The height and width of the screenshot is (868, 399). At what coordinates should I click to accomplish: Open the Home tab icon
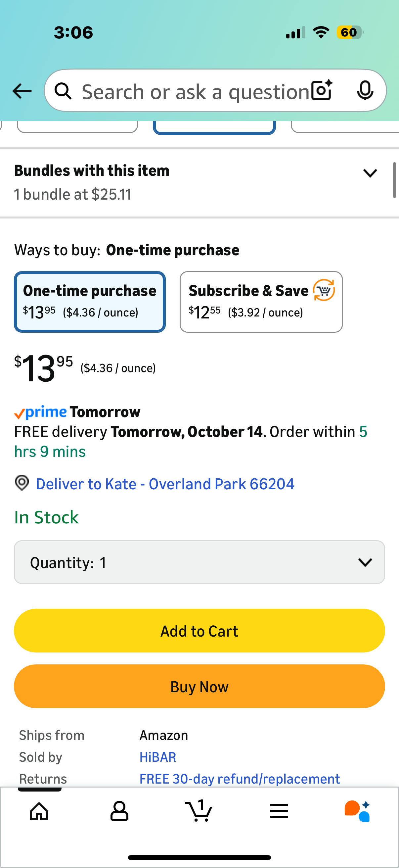[x=39, y=811]
